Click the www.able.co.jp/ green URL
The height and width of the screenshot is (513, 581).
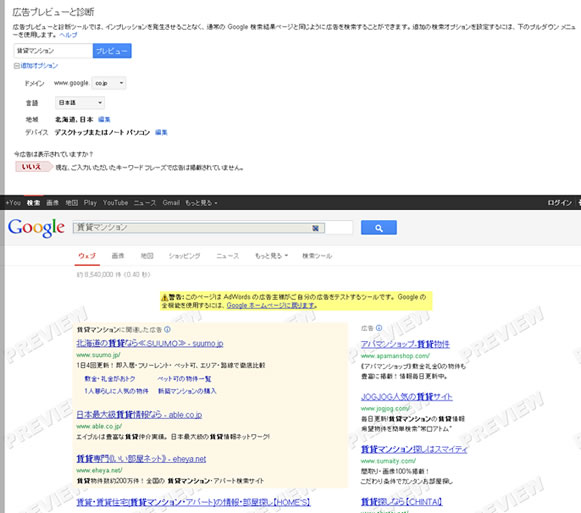(99, 426)
